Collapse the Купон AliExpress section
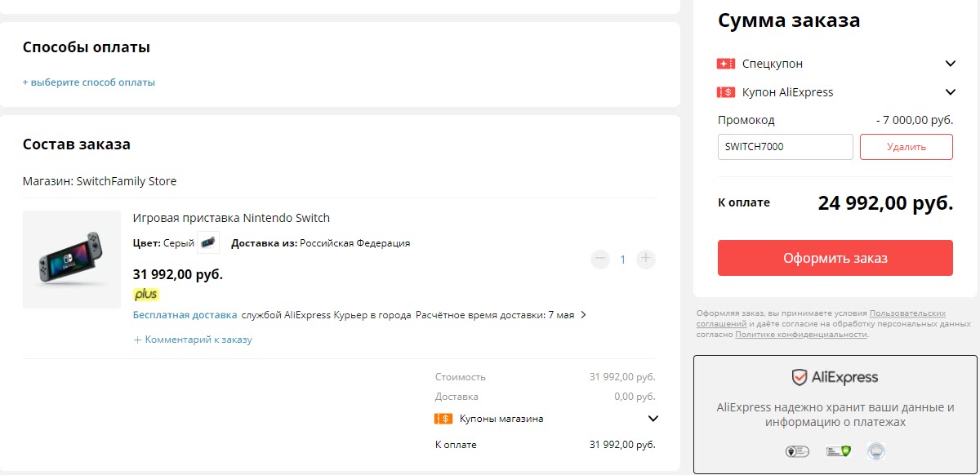 point(950,92)
